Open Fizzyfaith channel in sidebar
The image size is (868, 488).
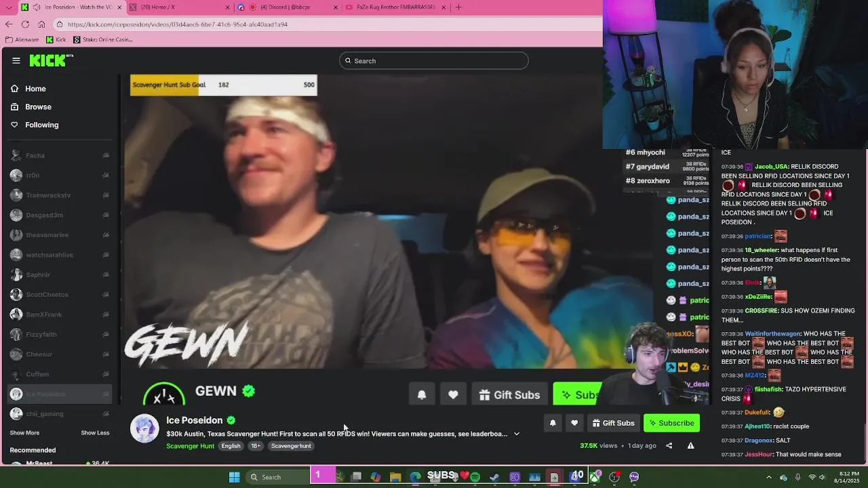click(60, 334)
